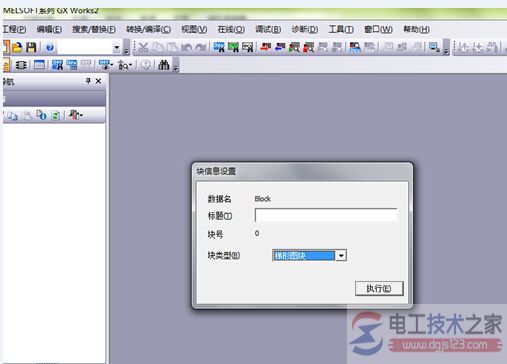Click navigation panel copy icon
Viewport: 507px width, 364px height.
pos(13,116)
